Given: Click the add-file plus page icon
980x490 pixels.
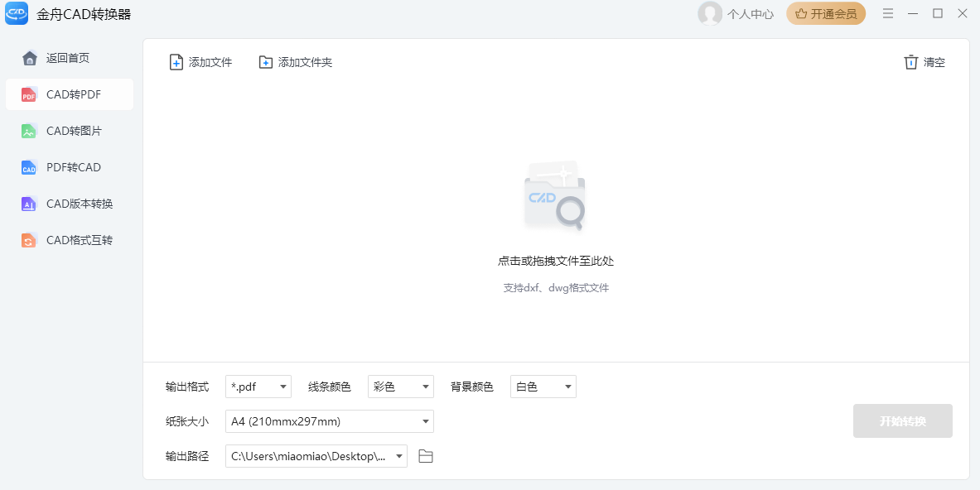Looking at the screenshot, I should pos(176,62).
